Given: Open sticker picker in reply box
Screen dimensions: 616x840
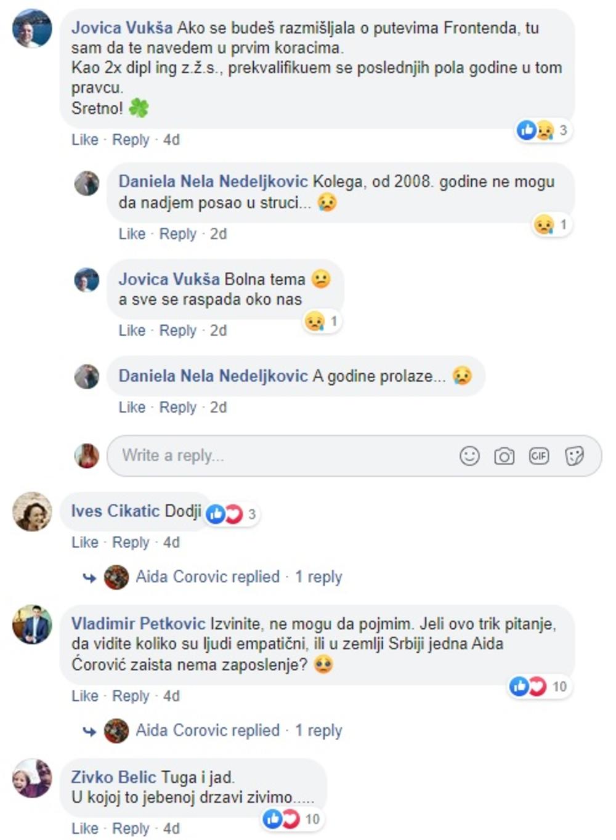Looking at the screenshot, I should 574,456.
